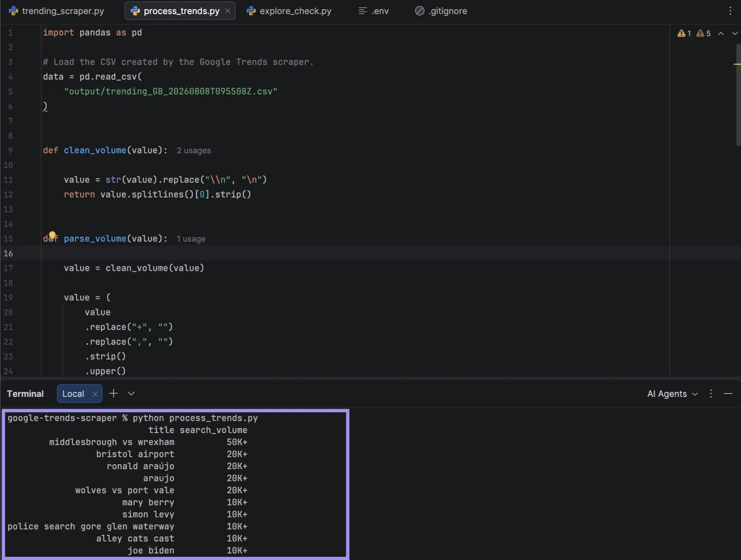Add a new terminal session with plus
741x560 pixels.
coord(114,393)
